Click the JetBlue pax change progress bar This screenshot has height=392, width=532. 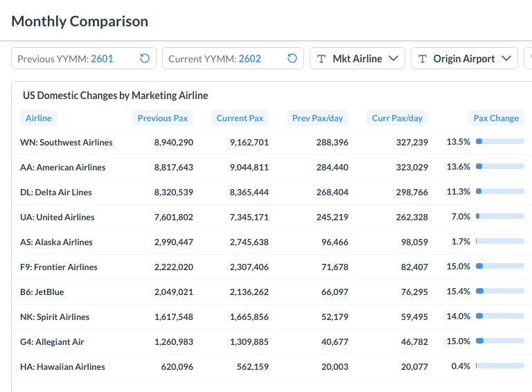pos(499,292)
